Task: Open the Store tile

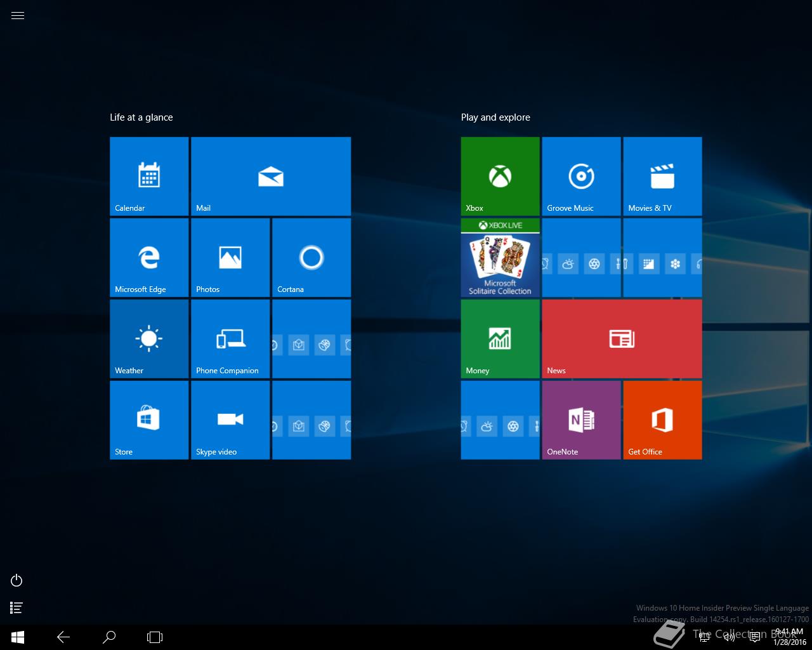Action: click(x=149, y=420)
